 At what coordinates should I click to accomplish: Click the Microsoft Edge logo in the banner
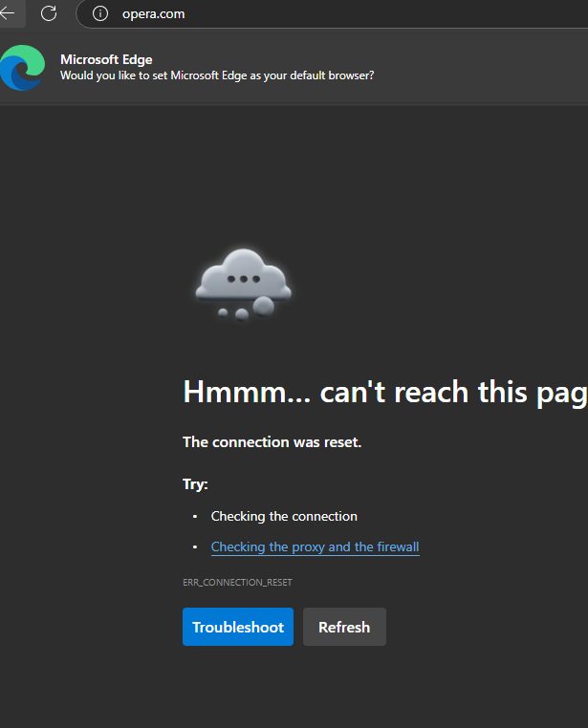pos(22,68)
